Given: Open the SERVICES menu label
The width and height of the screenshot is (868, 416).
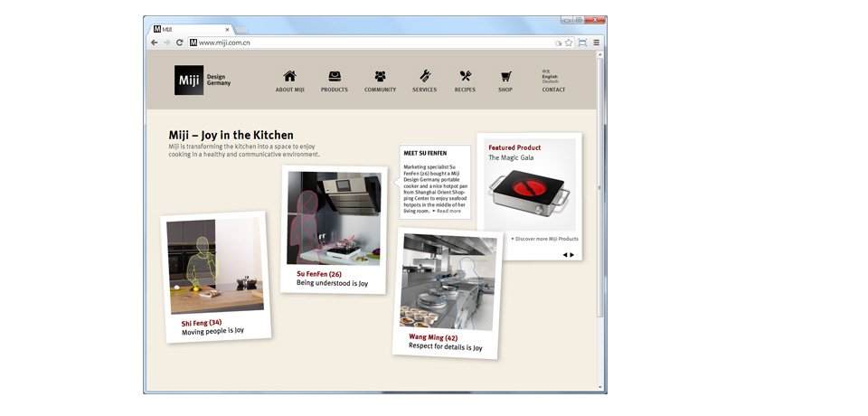Looking at the screenshot, I should (425, 90).
